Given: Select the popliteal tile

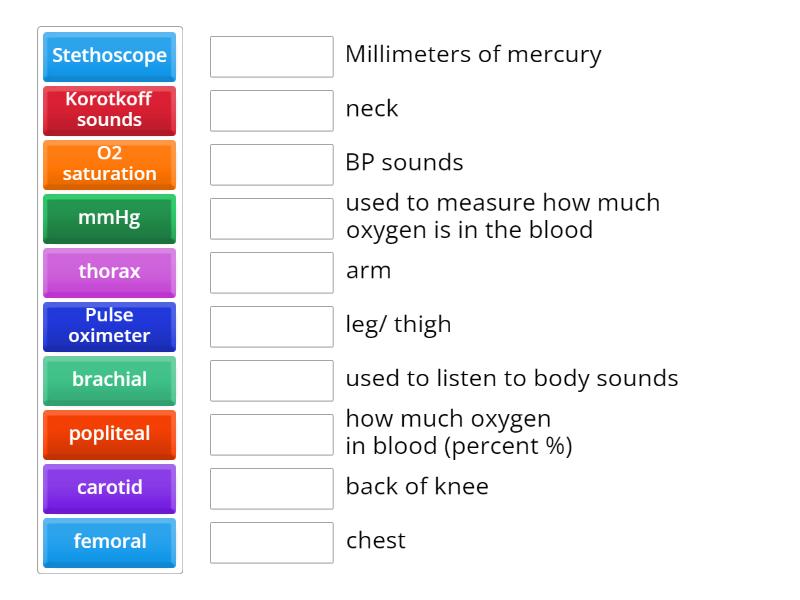Looking at the screenshot, I should (x=109, y=434).
